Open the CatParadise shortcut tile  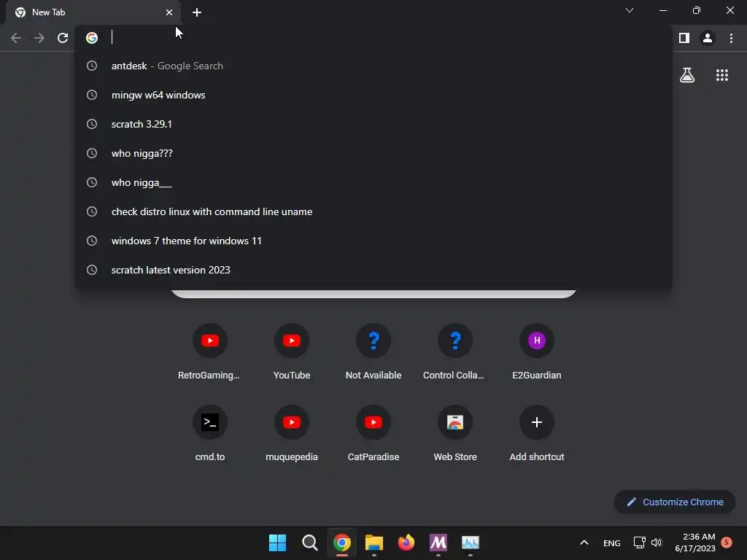pyautogui.click(x=373, y=433)
